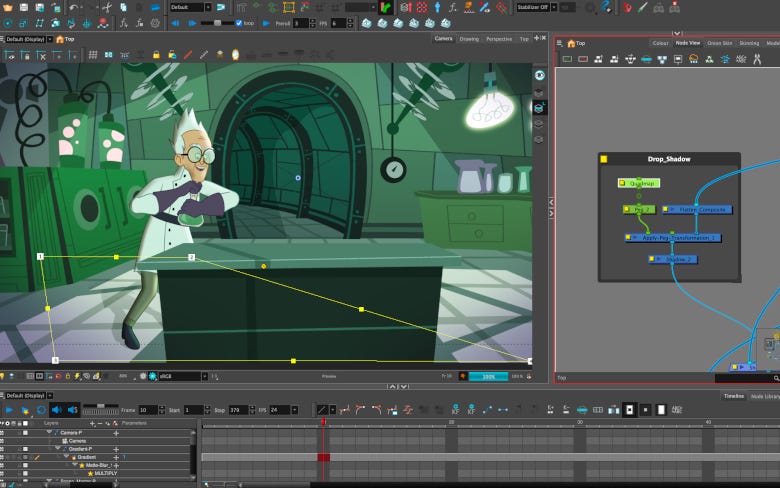
Task: Toggle the checkbox on the Camera-P layer
Action: 25,433
